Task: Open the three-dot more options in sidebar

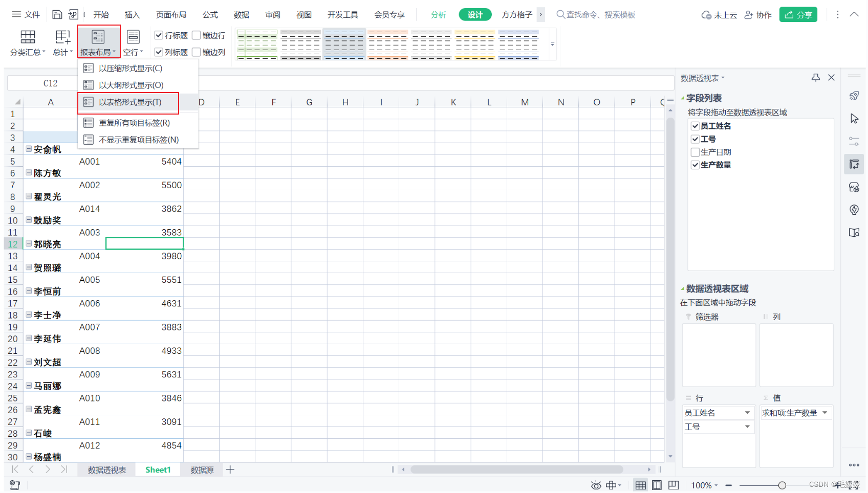Action: pos(854,465)
